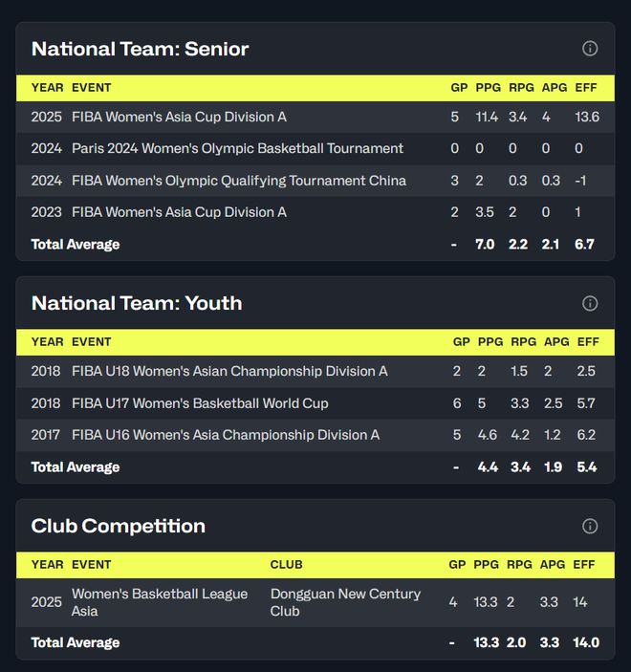
Task: Open FIBA Women's Olympic Qualifying Tournament China
Action: pyautogui.click(x=238, y=181)
